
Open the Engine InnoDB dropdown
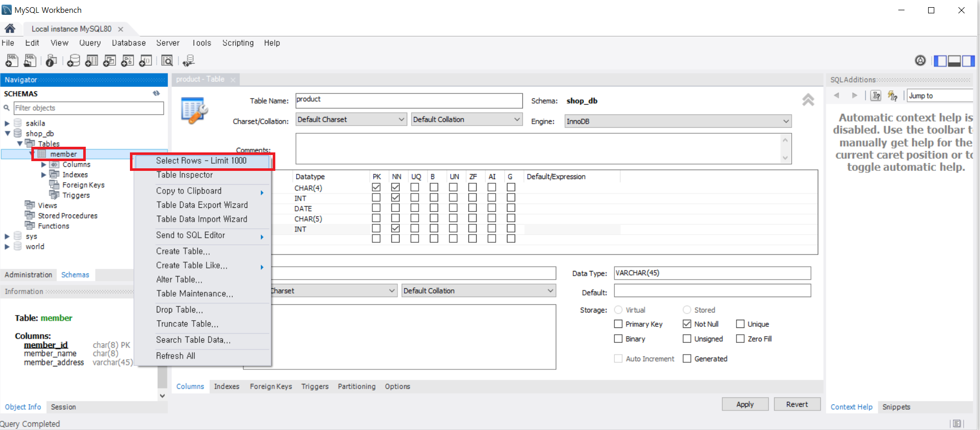[678, 121]
